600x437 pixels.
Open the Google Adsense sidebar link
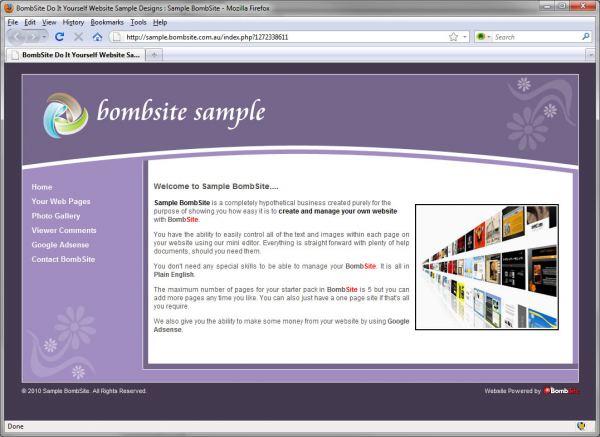tap(60, 245)
